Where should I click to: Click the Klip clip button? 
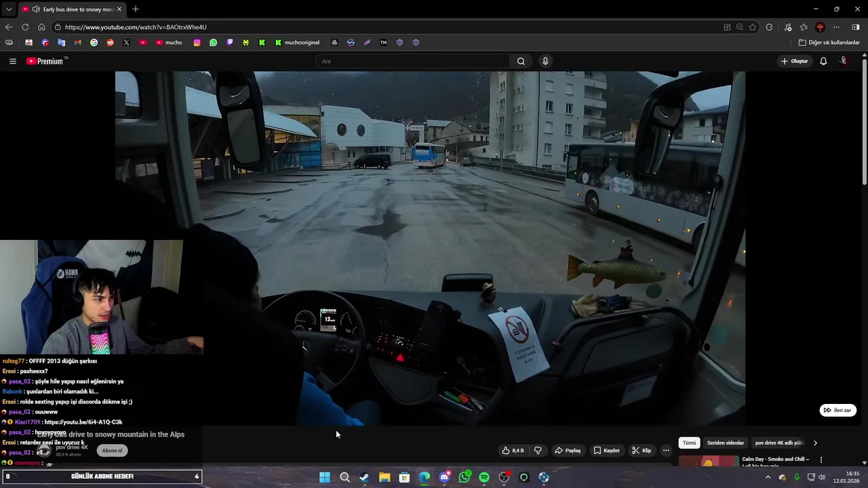642,450
